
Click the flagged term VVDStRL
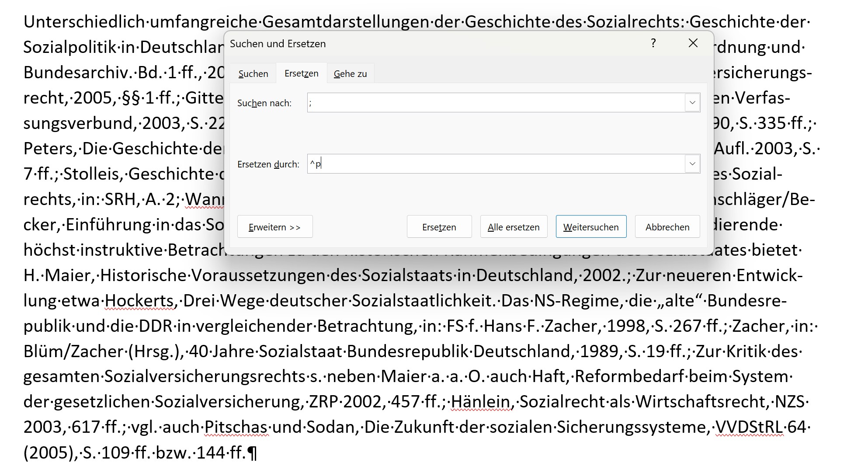click(x=749, y=427)
